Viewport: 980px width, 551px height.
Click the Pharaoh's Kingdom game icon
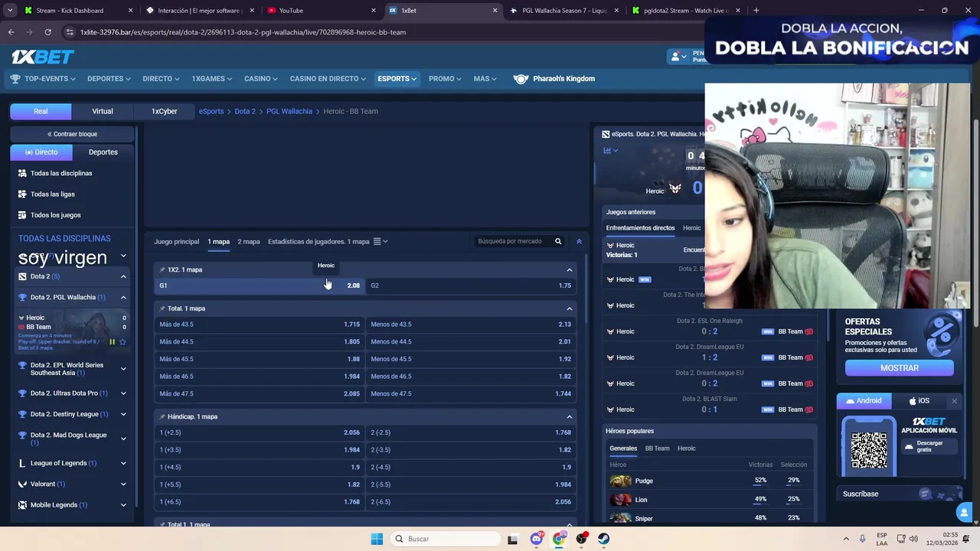coord(521,79)
